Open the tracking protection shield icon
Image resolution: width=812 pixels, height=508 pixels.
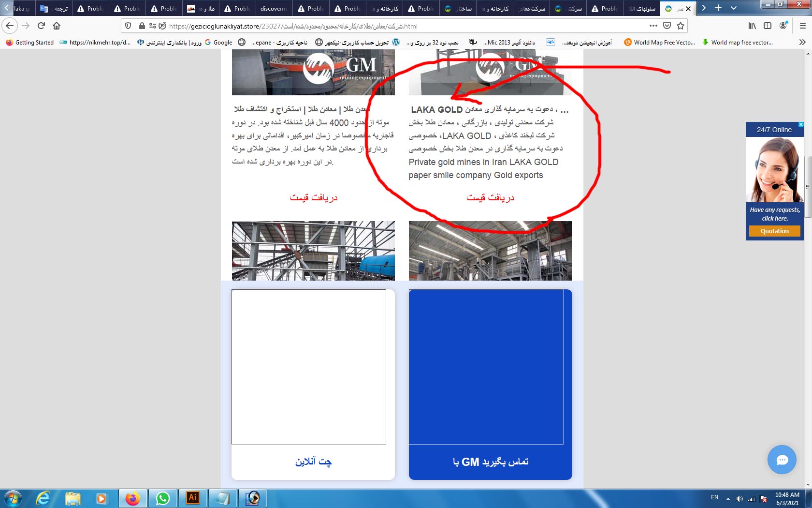coord(128,26)
